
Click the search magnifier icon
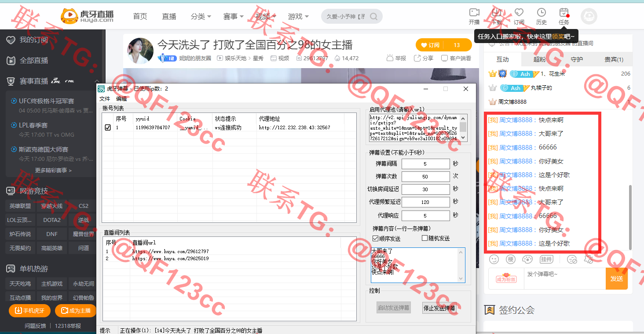click(x=373, y=17)
